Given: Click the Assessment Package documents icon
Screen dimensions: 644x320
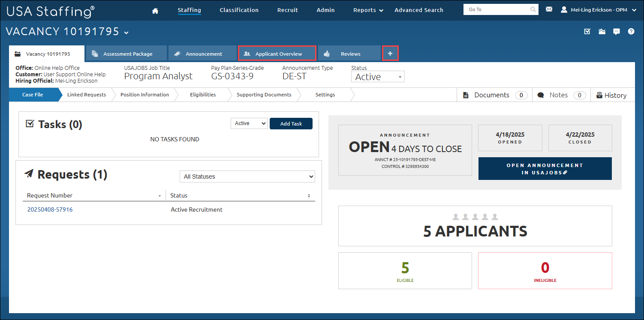Looking at the screenshot, I should [95, 54].
